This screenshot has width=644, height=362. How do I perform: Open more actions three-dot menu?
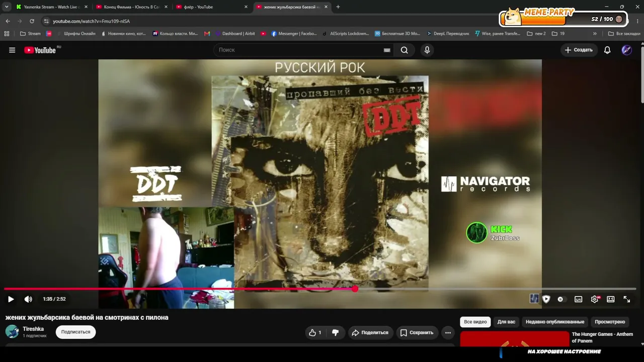tap(448, 332)
